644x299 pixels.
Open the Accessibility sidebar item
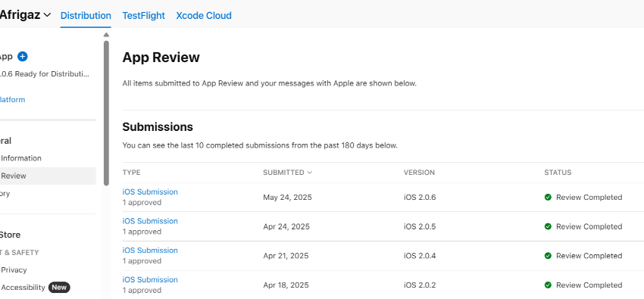23,288
